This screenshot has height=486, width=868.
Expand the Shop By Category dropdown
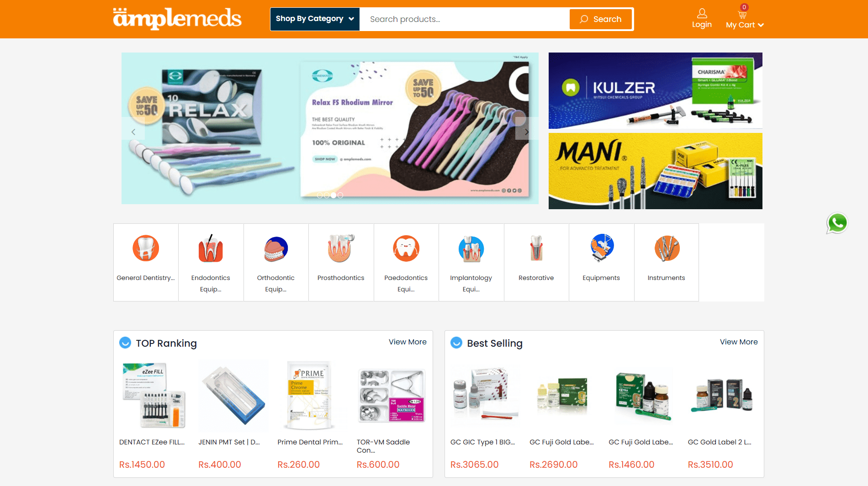(x=315, y=19)
